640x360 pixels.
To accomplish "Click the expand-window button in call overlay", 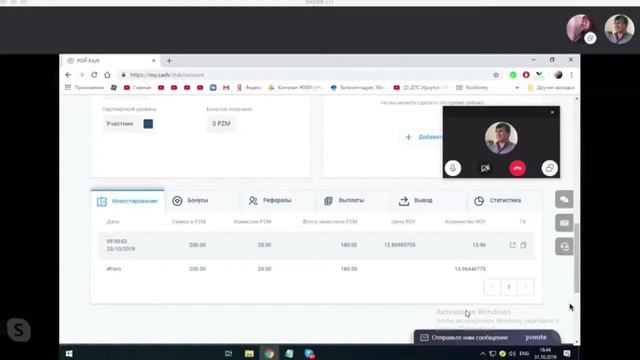I will pyautogui.click(x=549, y=168).
